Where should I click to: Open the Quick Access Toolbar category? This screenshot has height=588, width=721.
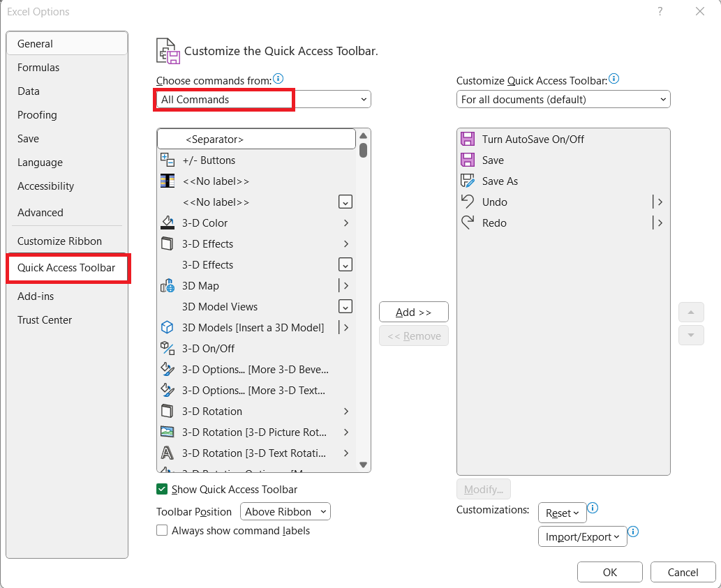(67, 268)
